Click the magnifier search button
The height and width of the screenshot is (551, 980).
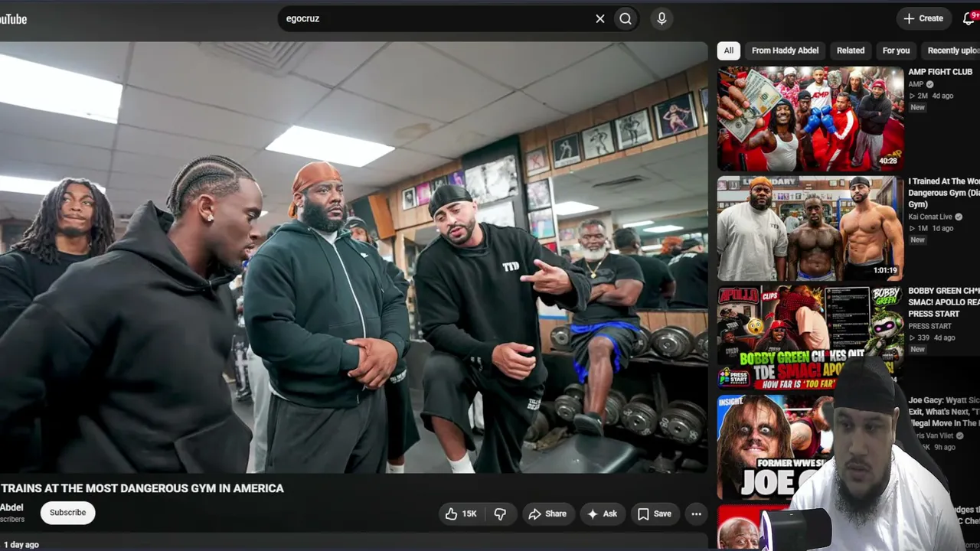coord(626,19)
